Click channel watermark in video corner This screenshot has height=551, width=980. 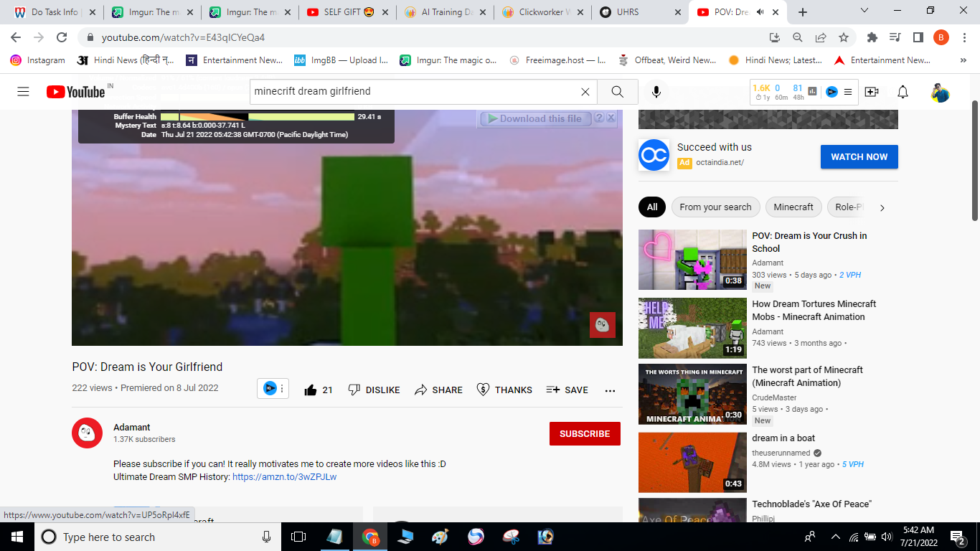pos(603,325)
